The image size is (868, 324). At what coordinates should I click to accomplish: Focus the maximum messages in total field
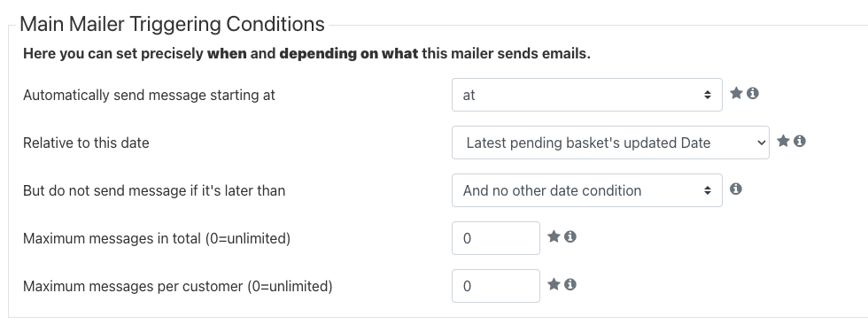coord(495,238)
